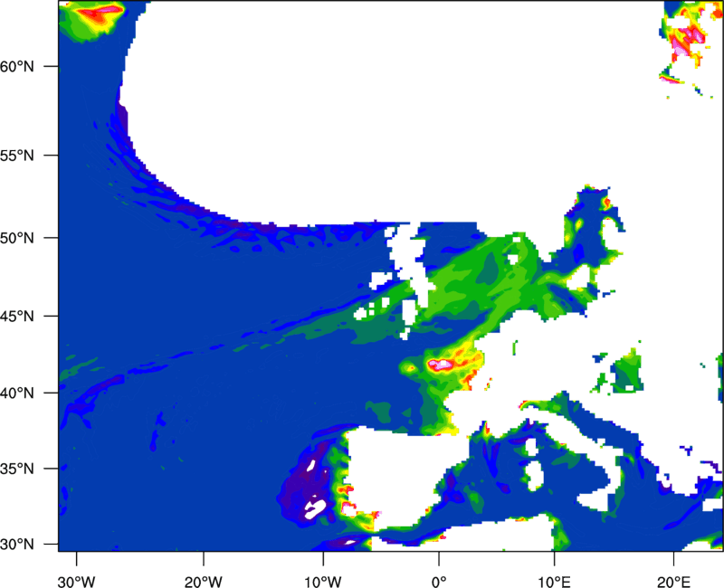Image resolution: width=724 pixels, height=588 pixels.
Task: Click the 10°W longitude label
Action: tap(323, 582)
